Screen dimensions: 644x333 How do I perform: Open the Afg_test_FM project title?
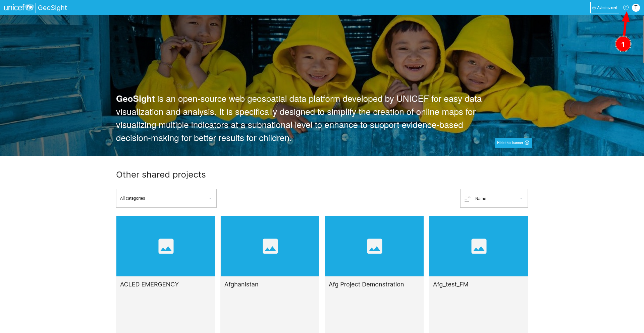[450, 284]
